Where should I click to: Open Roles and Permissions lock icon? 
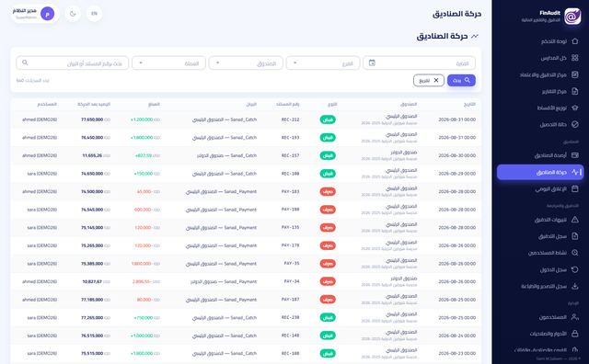pyautogui.click(x=574, y=334)
